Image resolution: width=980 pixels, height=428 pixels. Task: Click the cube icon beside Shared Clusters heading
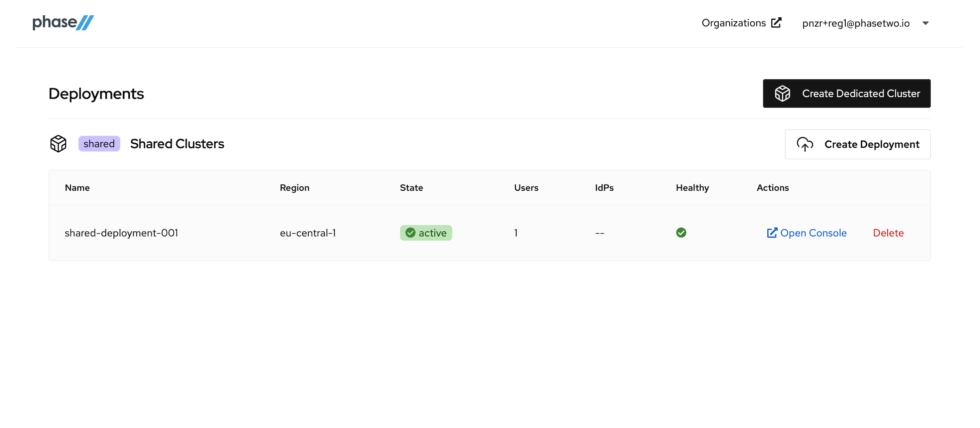pos(58,144)
